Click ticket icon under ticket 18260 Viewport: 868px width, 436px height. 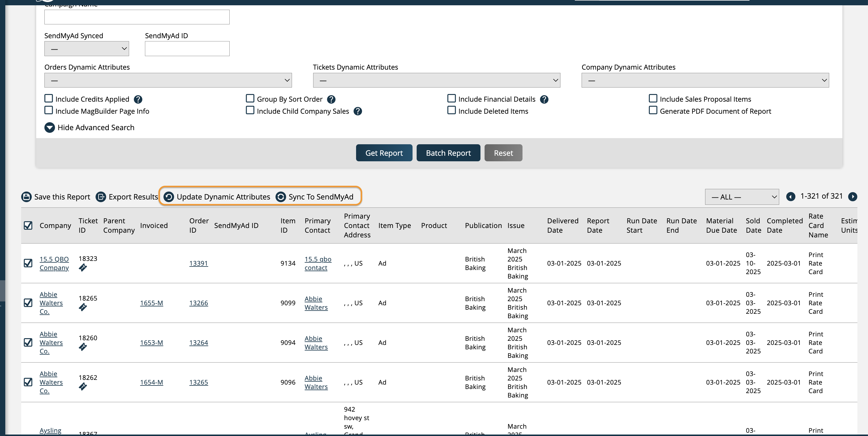coord(83,347)
